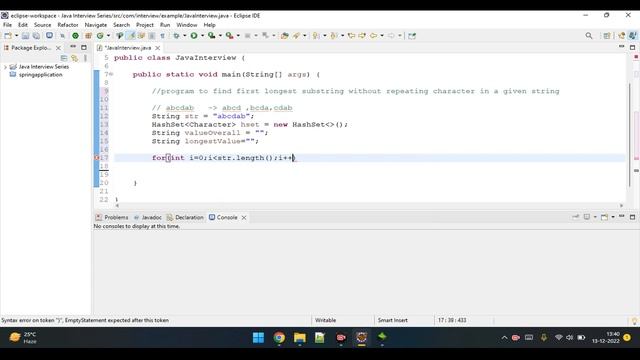The width and height of the screenshot is (640, 360).
Task: Open the Back navigation history dropdown
Action: click(382, 36)
